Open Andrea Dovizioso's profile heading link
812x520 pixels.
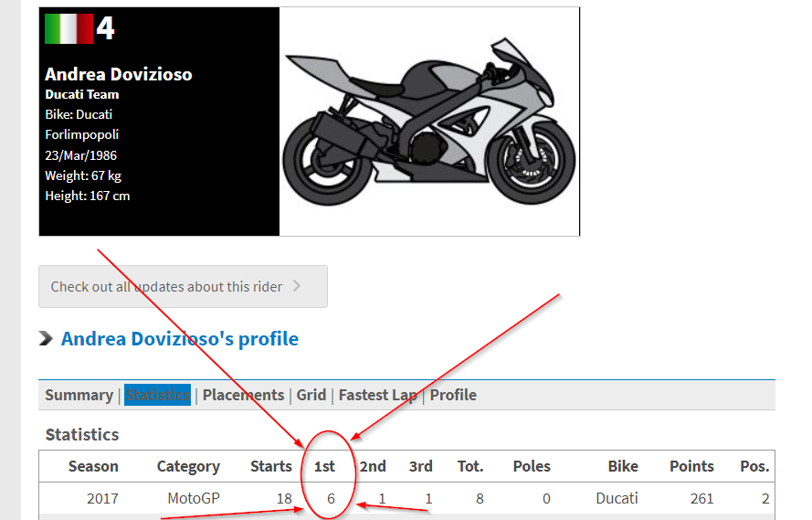pyautogui.click(x=179, y=339)
